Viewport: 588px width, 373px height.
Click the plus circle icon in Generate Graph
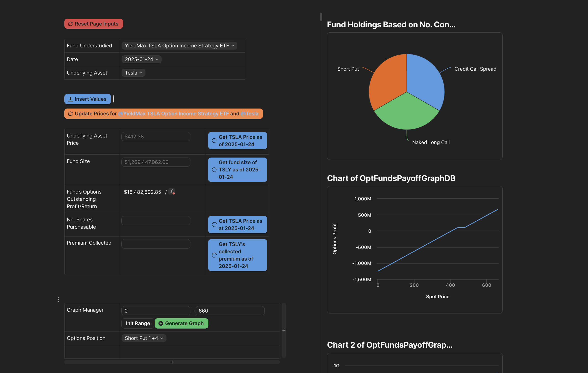(161, 324)
